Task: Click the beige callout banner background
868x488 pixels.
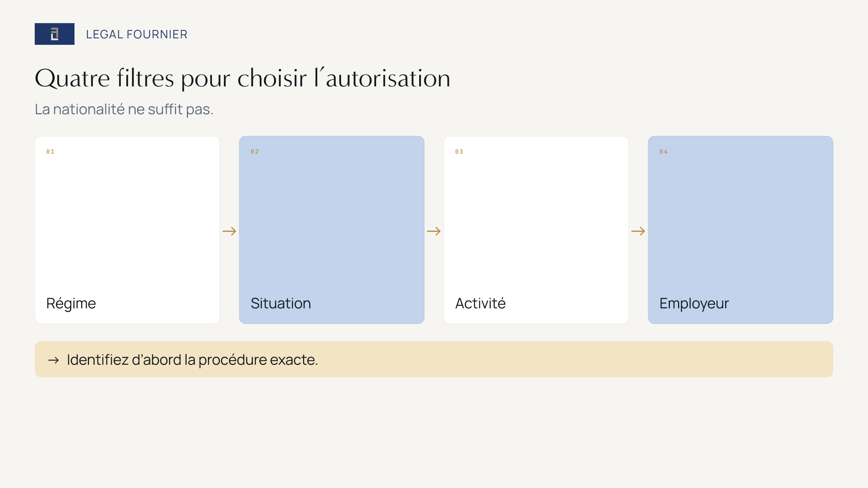Action: [434, 359]
